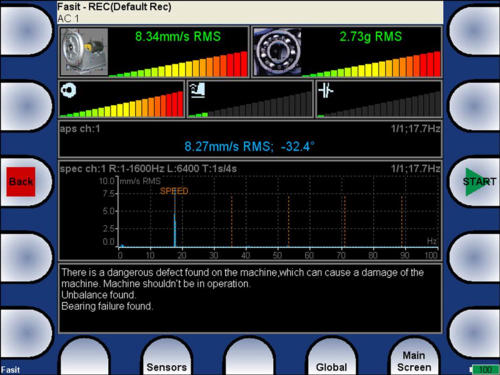Viewport: 500px width, 375px height.
Task: Click the red Back button
Action: coord(21,182)
